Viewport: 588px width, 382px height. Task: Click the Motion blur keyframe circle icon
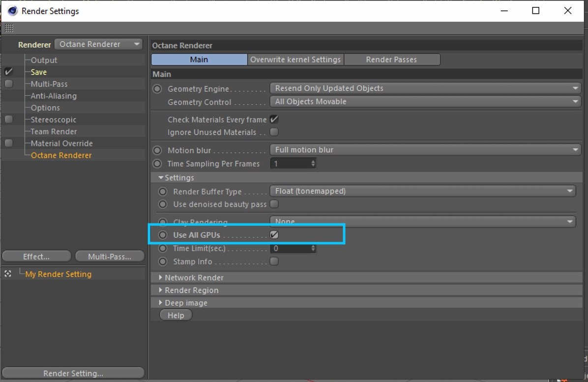(157, 150)
